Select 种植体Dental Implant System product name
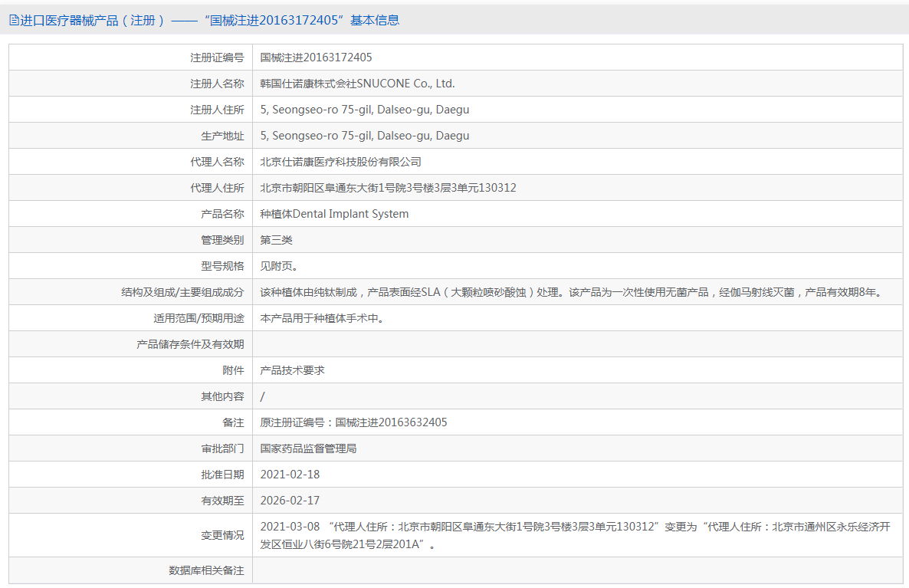The width and height of the screenshot is (909, 588). 334,214
